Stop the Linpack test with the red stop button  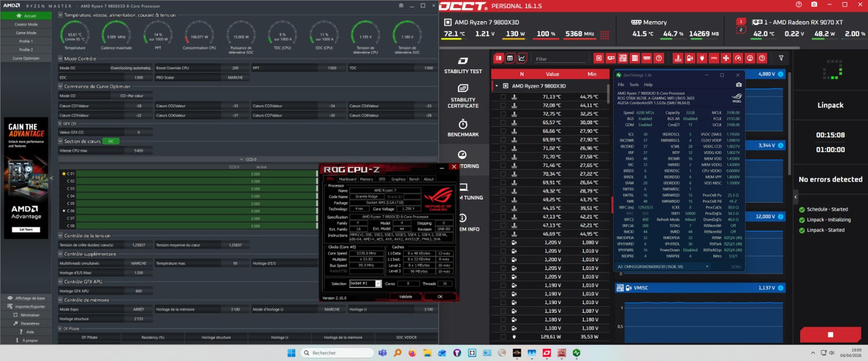pos(830,335)
